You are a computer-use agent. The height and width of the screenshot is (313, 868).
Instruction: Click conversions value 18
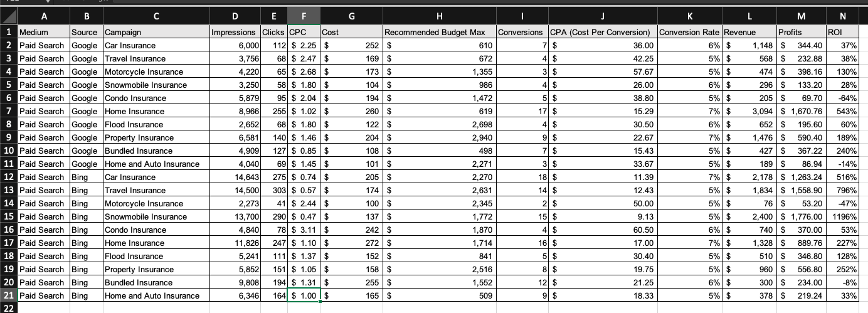pos(522,177)
